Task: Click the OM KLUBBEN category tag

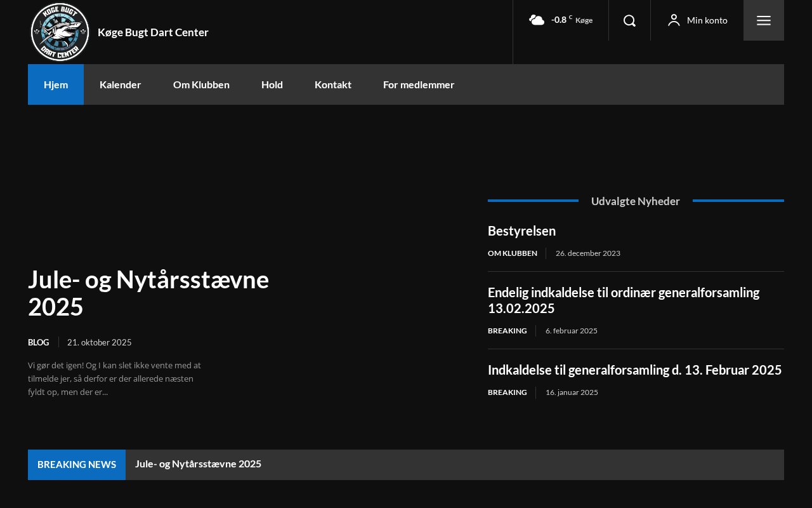Action: point(512,253)
